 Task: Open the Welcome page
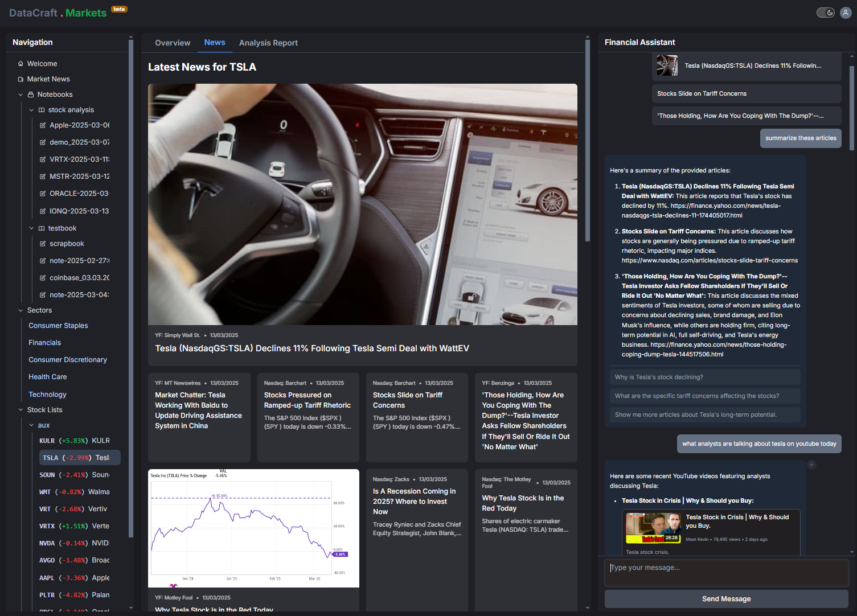point(42,64)
